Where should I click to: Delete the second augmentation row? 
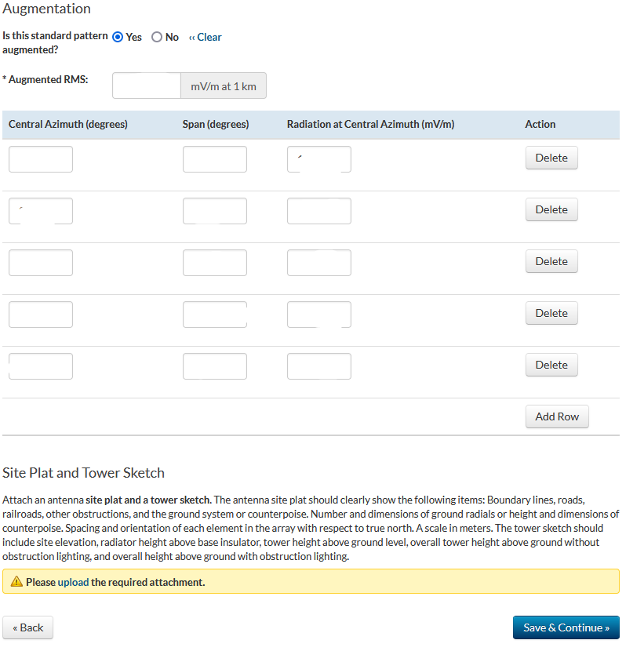coord(551,209)
